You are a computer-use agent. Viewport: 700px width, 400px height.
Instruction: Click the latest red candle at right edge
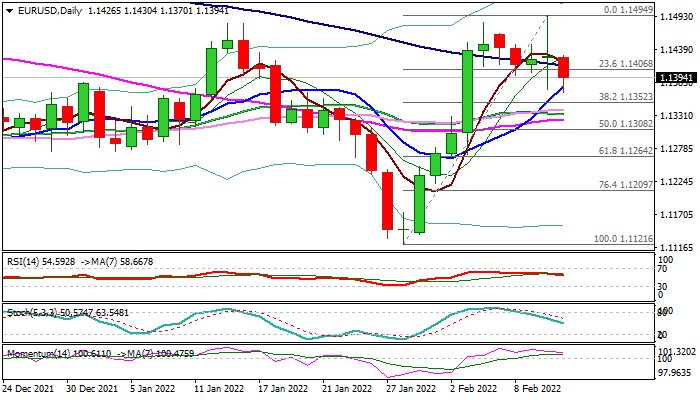pos(563,67)
